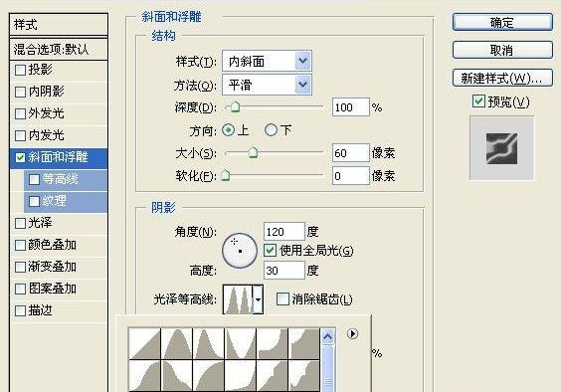Select the 纹理 sub-item label
561x392 pixels.
(x=54, y=201)
